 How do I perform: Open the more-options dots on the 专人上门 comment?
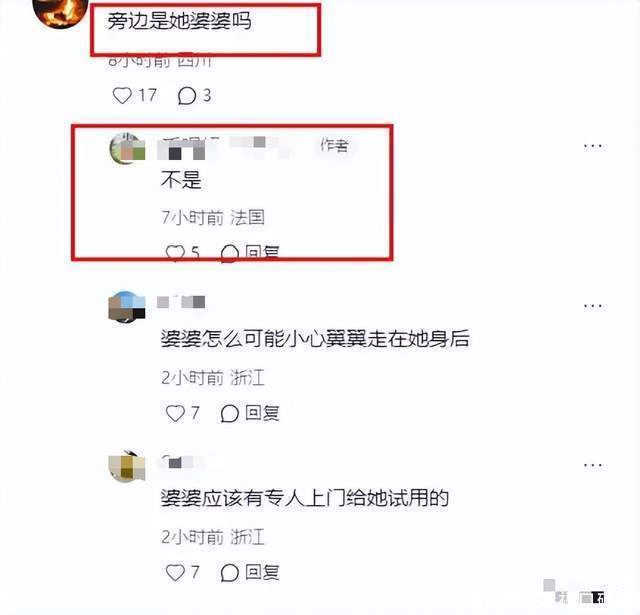(x=593, y=465)
